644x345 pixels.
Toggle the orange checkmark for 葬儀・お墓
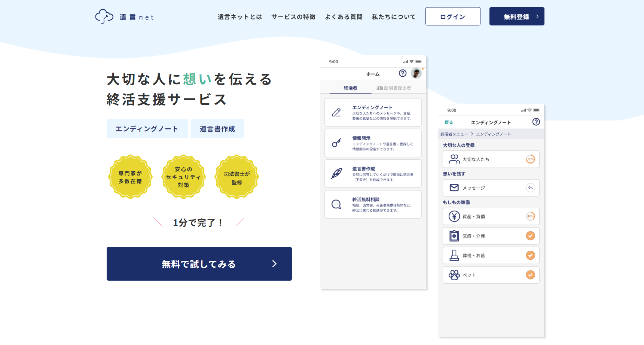click(x=530, y=255)
